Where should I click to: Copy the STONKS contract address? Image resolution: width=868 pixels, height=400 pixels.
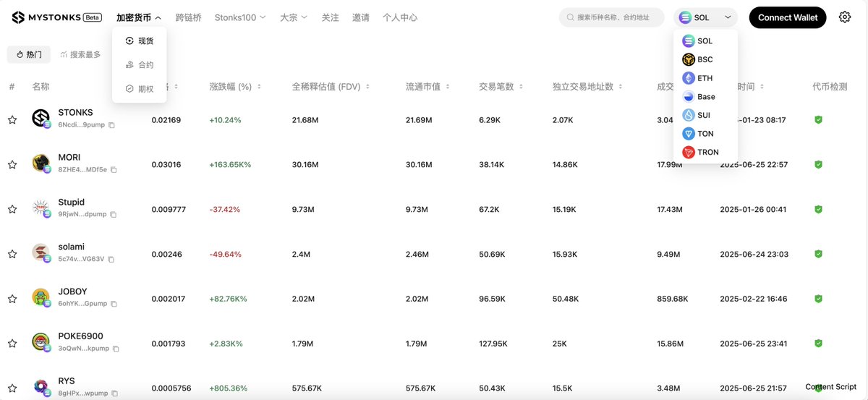click(112, 125)
